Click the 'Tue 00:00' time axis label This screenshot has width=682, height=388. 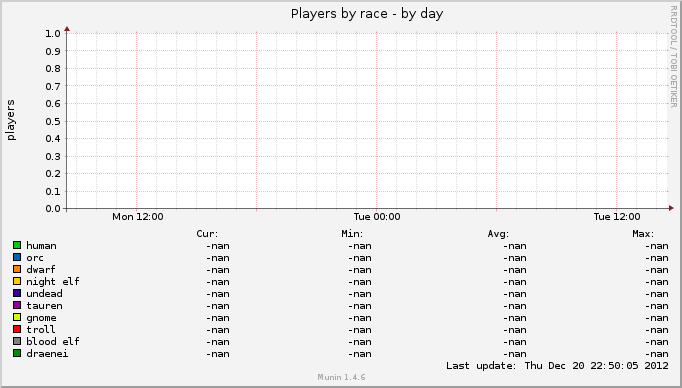pos(377,217)
